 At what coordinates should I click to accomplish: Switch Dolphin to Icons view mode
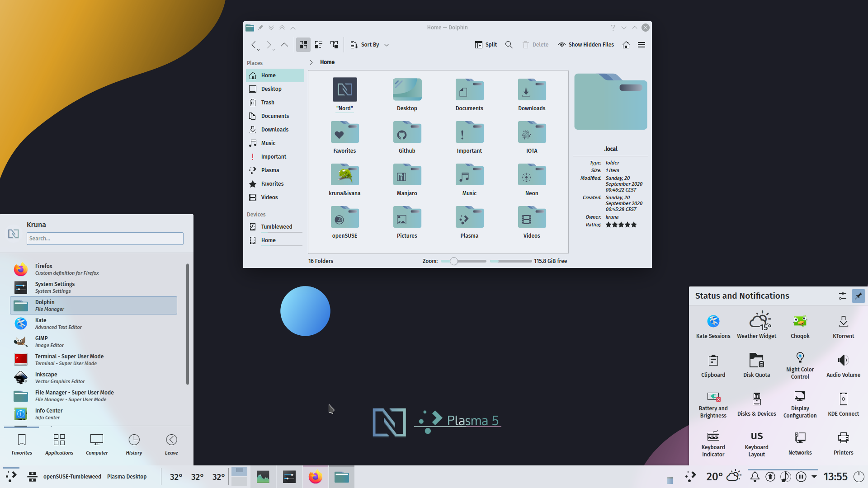click(303, 45)
